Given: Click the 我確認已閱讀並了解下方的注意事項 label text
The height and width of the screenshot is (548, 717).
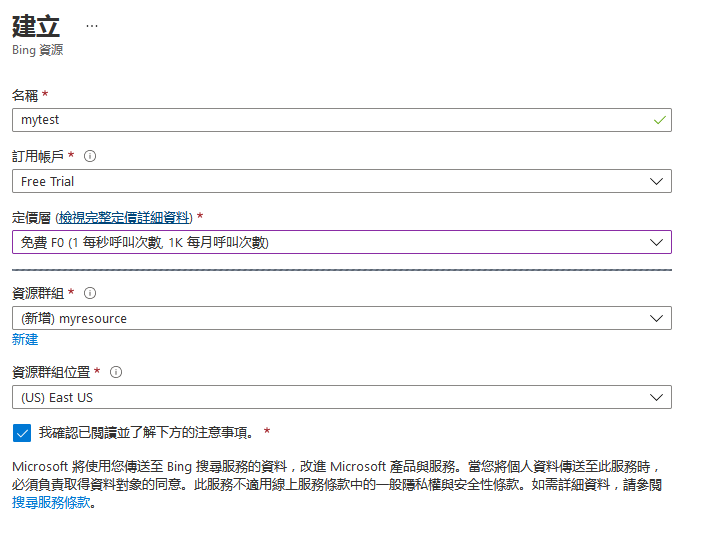Looking at the screenshot, I should 146,432.
